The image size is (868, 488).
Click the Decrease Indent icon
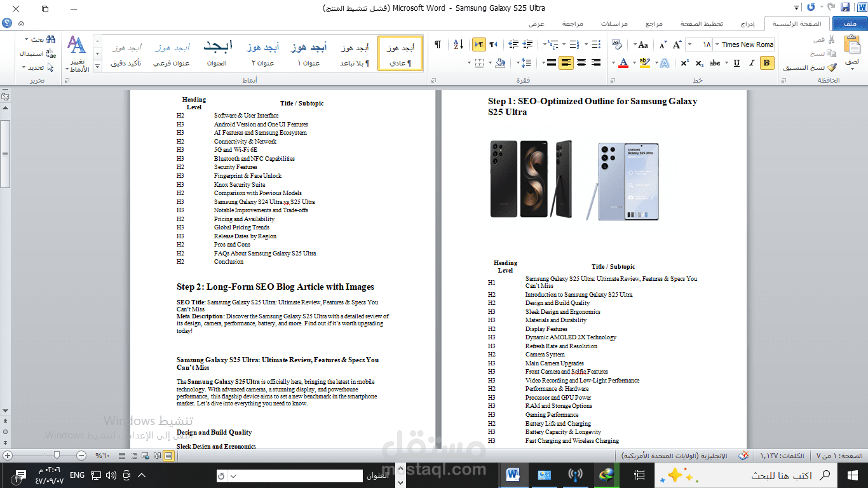tap(527, 44)
